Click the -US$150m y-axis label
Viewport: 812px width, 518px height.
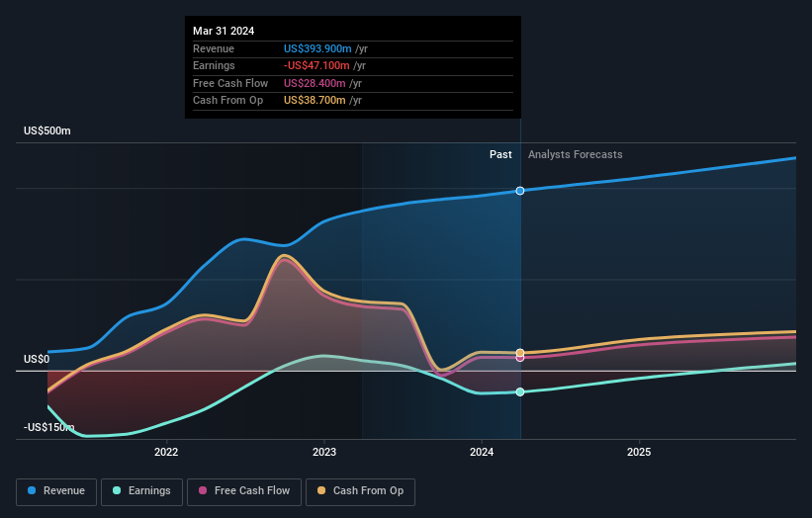click(x=48, y=427)
